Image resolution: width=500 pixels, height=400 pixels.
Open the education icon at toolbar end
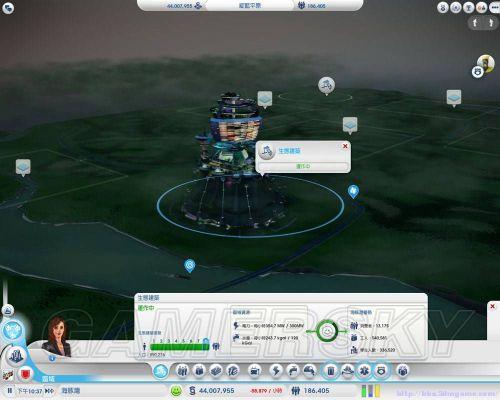point(402,371)
